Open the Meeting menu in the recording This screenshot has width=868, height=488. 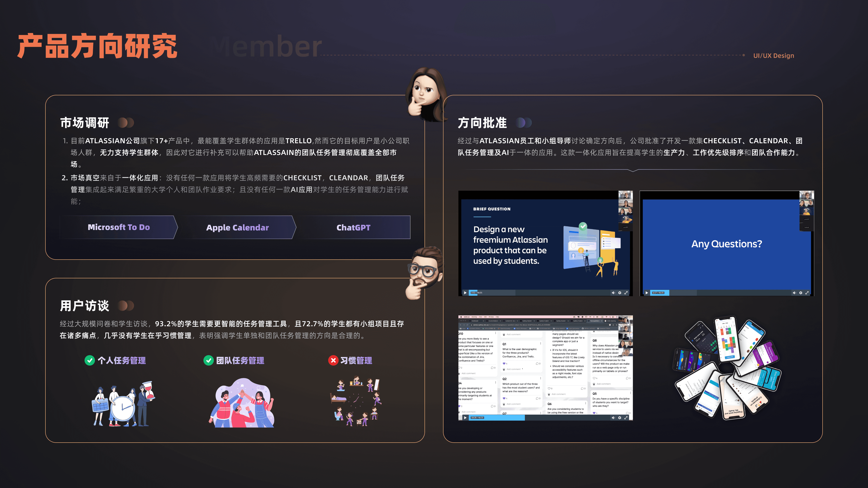474,317
